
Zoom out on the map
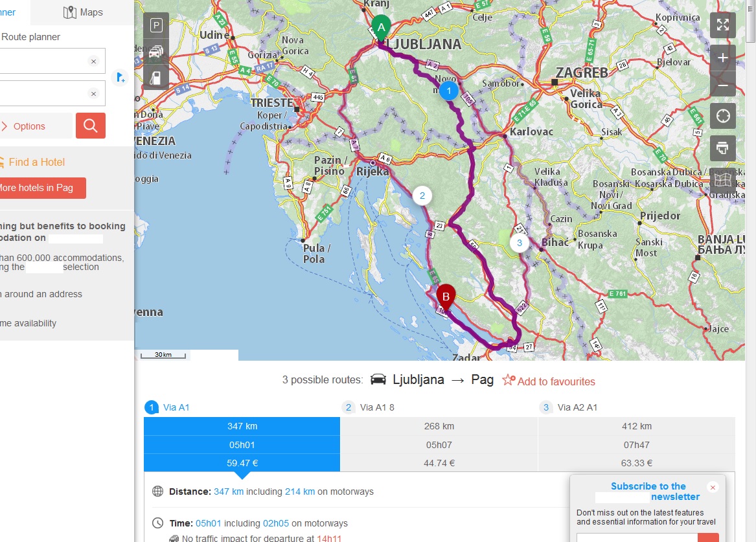point(723,85)
